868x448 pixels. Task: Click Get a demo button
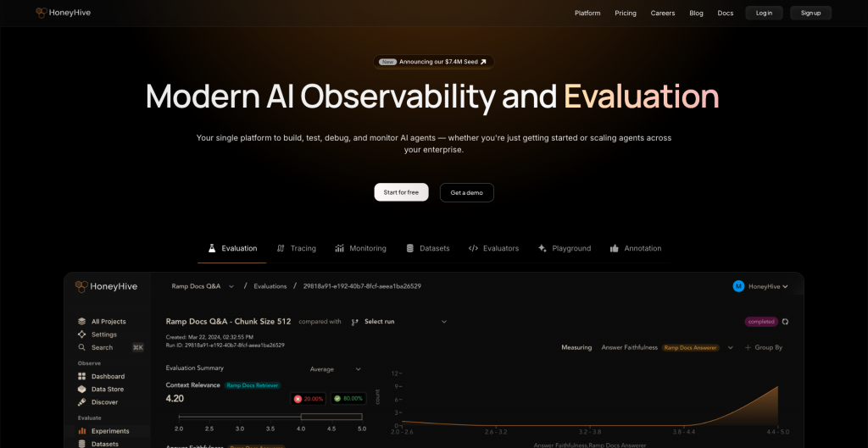[x=467, y=192]
